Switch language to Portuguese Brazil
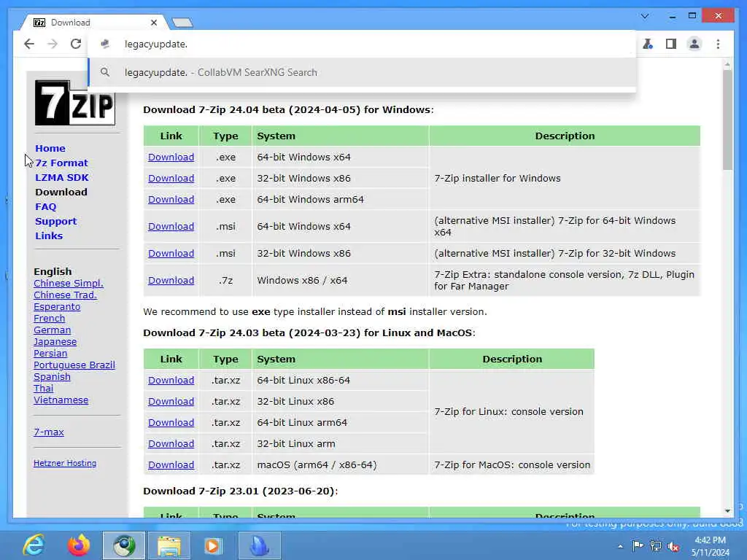The width and height of the screenshot is (747, 560). (x=74, y=365)
